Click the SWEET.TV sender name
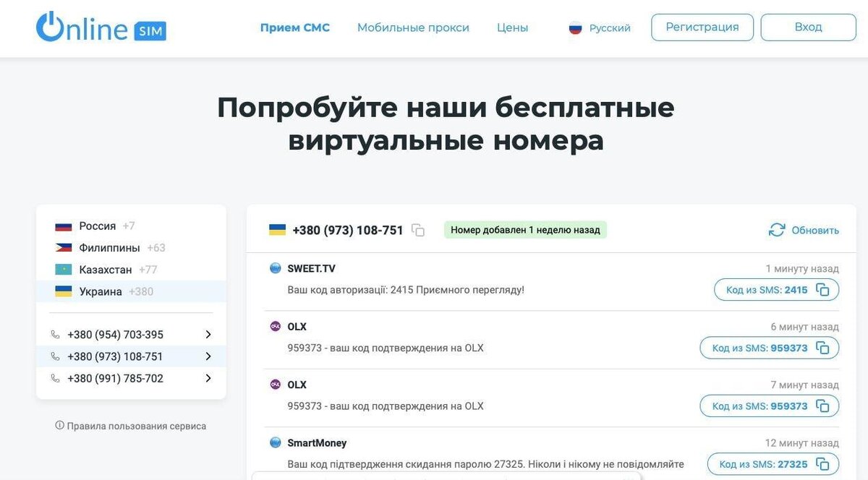Viewport: 868px width, 480px height. 312,268
